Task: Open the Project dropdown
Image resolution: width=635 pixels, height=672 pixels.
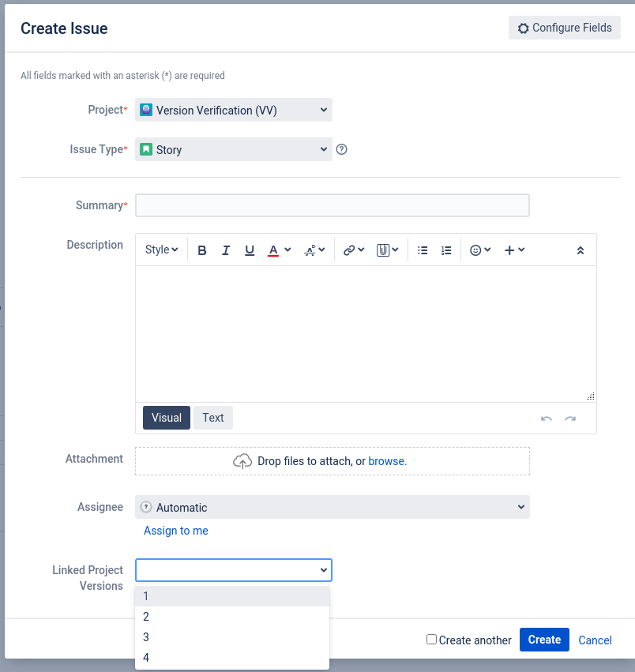Action: point(234,110)
